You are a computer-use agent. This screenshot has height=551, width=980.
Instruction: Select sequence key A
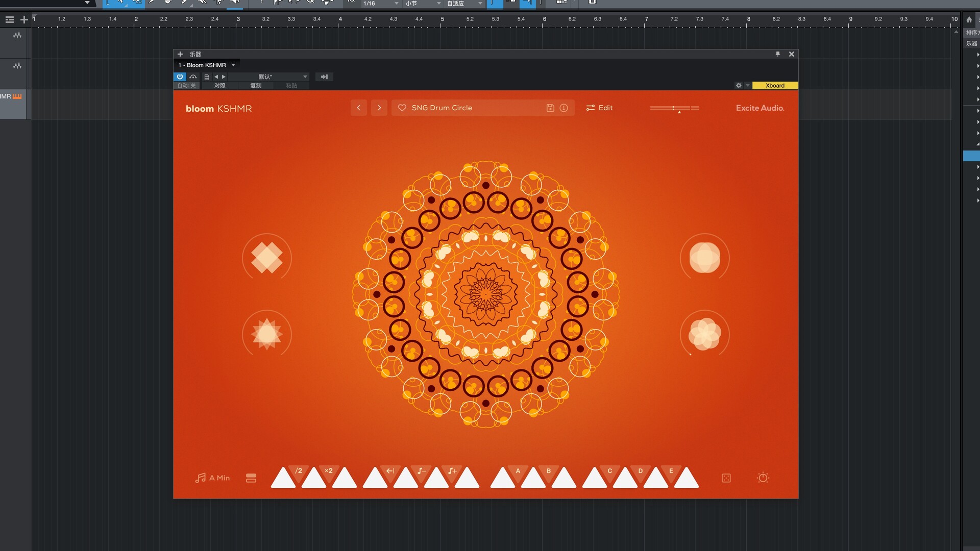518,471
